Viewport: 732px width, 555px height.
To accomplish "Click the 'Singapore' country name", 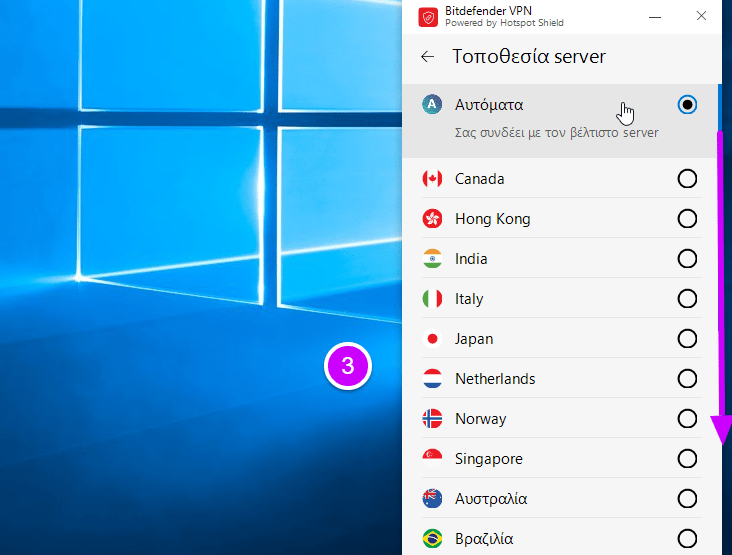I will pyautogui.click(x=489, y=459).
